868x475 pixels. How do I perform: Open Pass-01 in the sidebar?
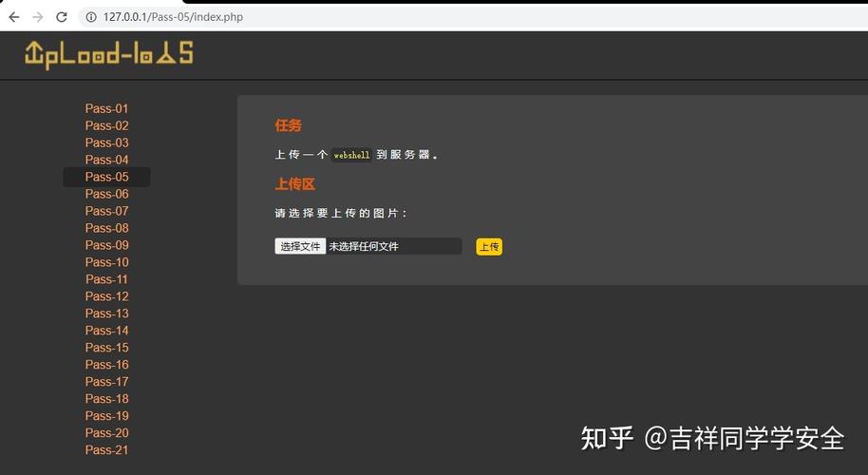[107, 108]
